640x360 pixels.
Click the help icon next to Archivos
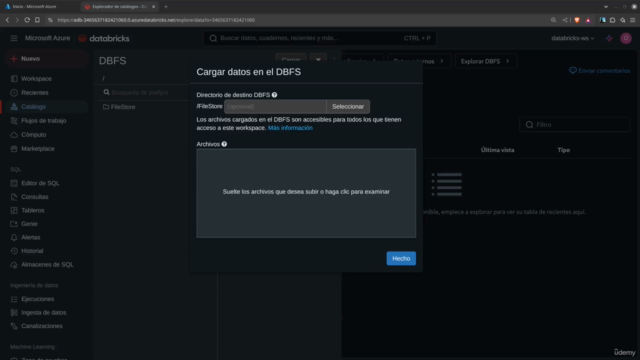224,144
